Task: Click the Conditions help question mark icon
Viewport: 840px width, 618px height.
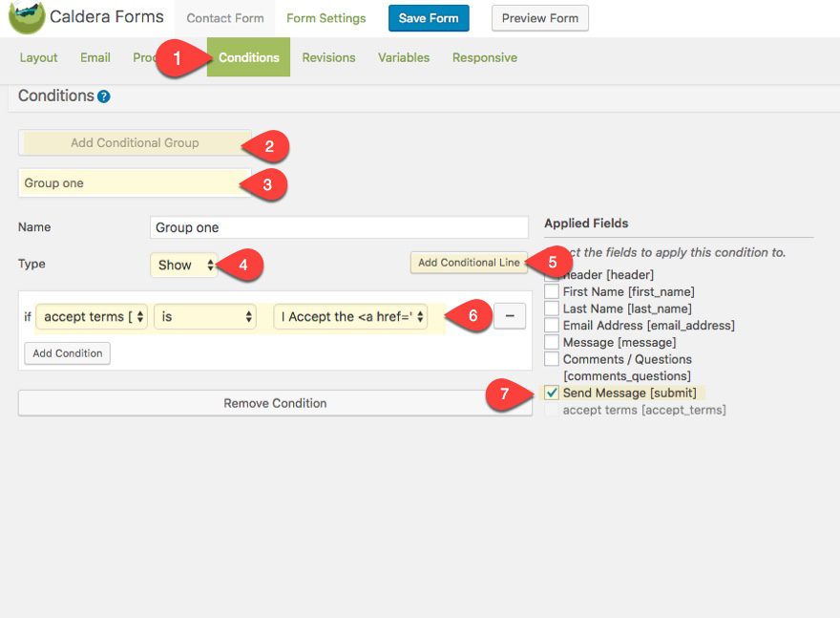Action: [104, 96]
